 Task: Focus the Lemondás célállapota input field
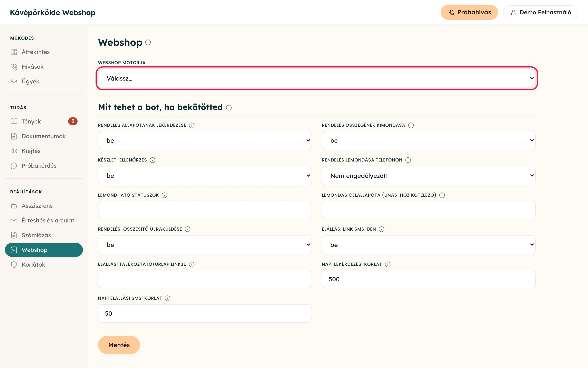tap(429, 210)
